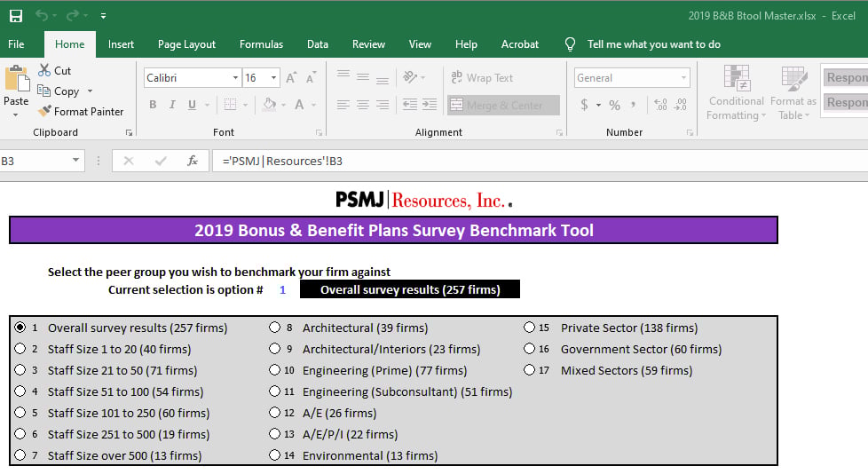Increase the cell indent
The height and width of the screenshot is (474, 868).
pyautogui.click(x=430, y=105)
